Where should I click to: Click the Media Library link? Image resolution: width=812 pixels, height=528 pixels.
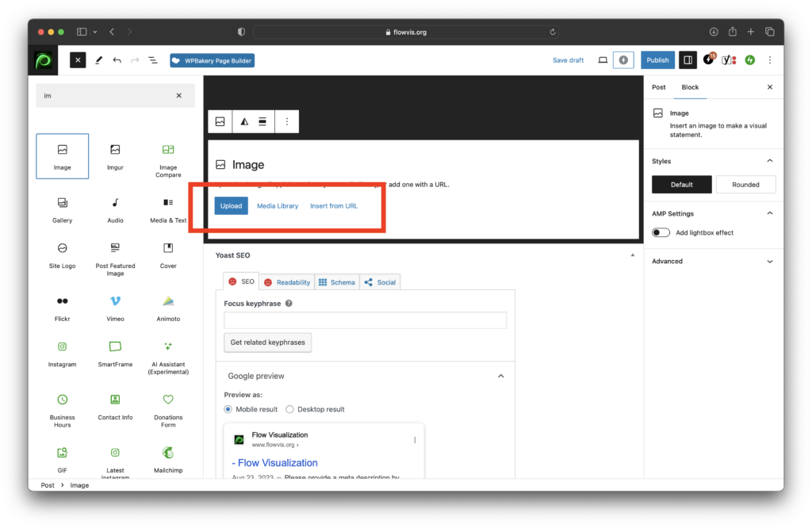(x=278, y=206)
